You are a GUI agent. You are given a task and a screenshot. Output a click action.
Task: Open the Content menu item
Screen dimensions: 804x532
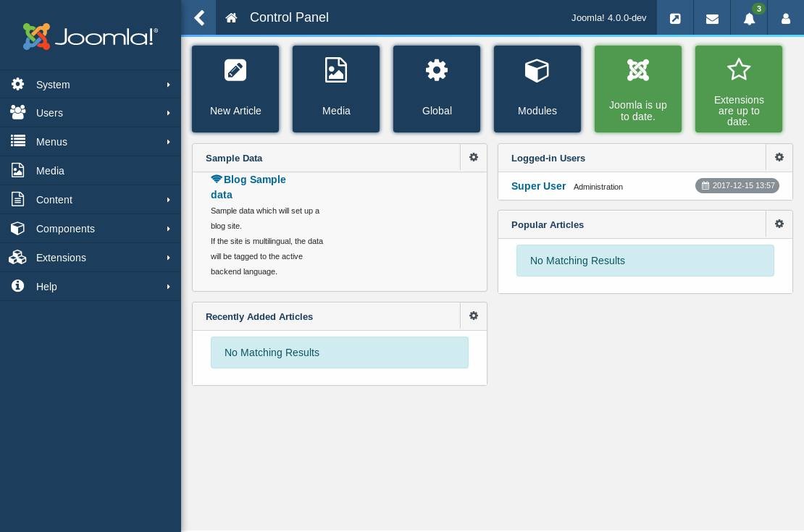click(x=91, y=200)
